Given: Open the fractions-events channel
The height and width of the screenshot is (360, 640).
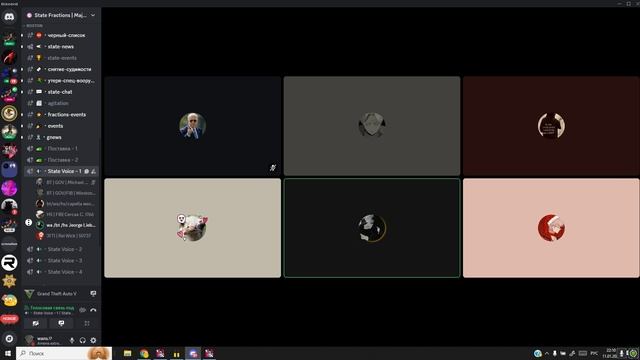Looking at the screenshot, I should pos(61,115).
